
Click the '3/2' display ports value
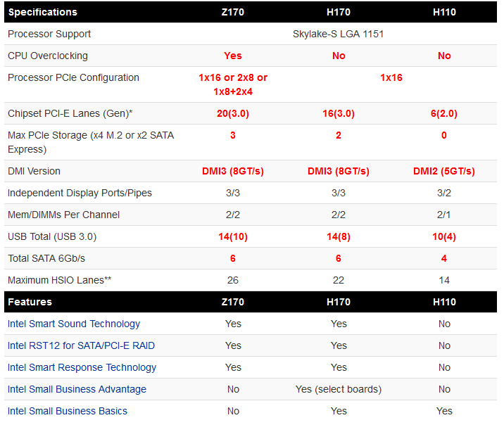(444, 193)
